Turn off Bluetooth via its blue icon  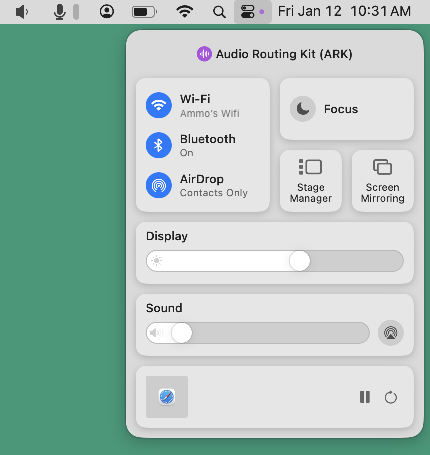click(x=159, y=145)
